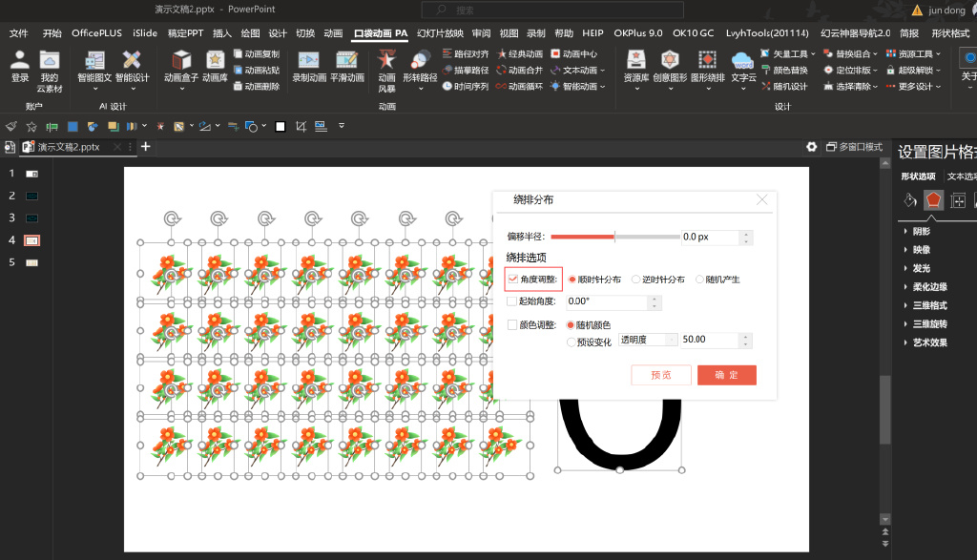
Task: Click 路径对齐 path align
Action: (466, 54)
